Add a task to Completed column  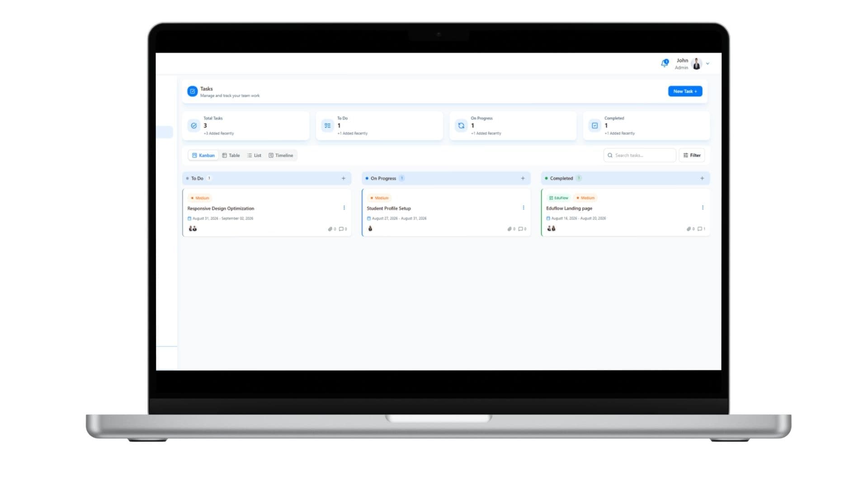(x=702, y=178)
